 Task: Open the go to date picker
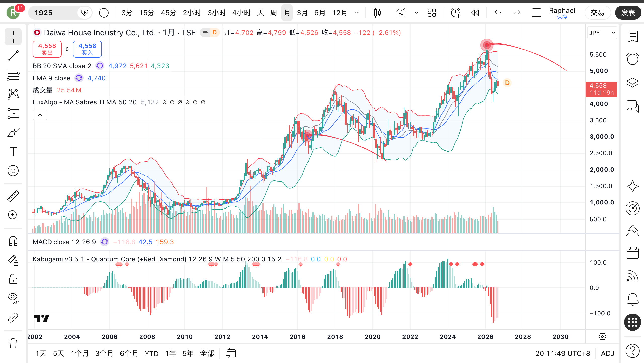(x=231, y=353)
